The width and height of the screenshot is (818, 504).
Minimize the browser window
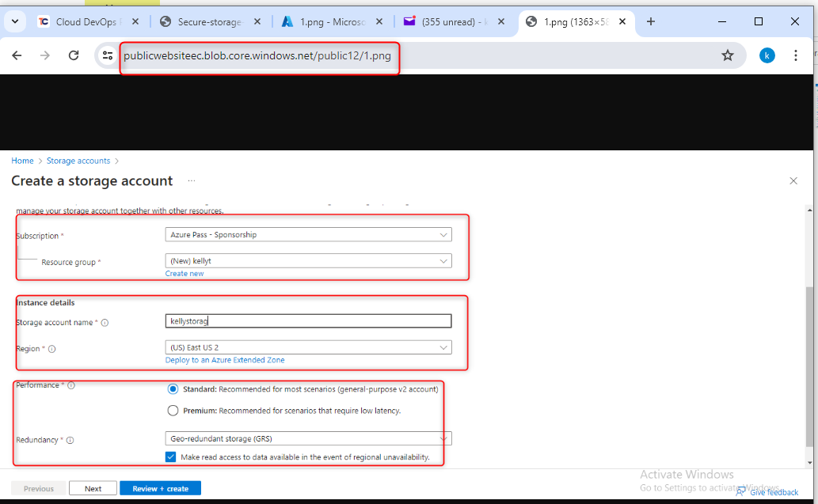(722, 21)
